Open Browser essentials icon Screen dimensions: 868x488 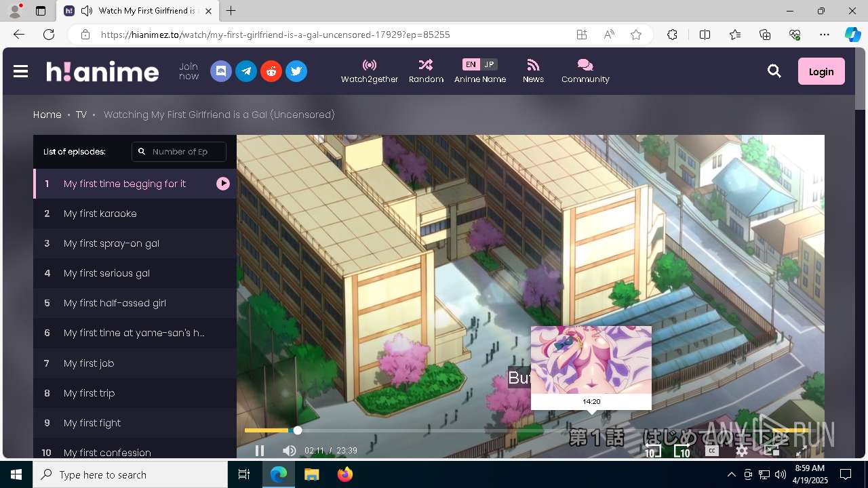pyautogui.click(x=795, y=35)
